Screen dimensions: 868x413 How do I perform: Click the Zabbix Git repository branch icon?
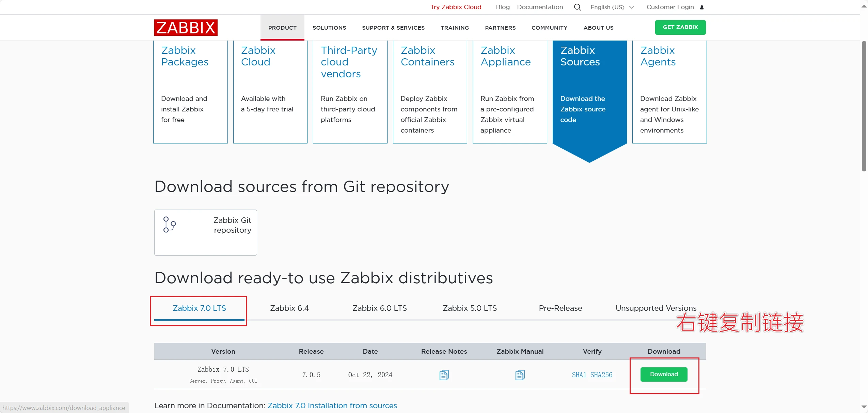tap(169, 225)
